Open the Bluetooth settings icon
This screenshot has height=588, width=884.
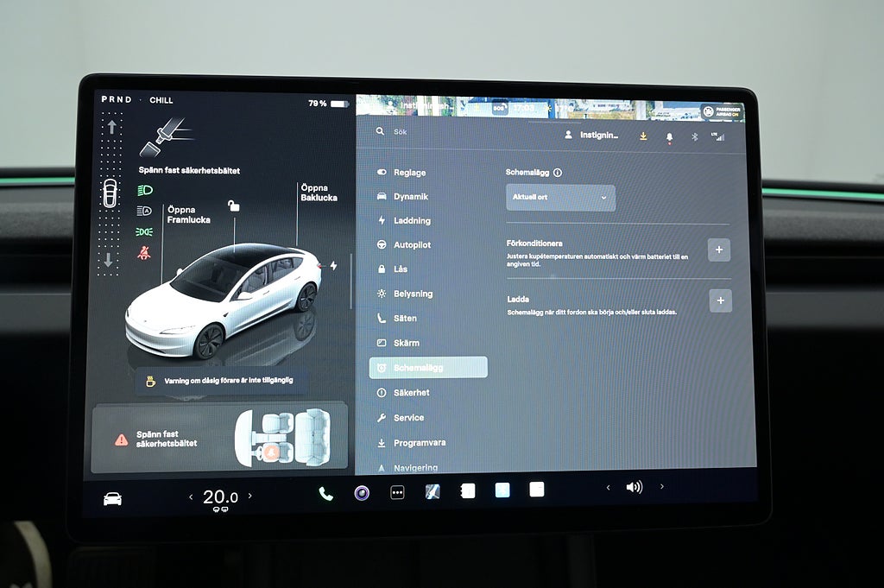coord(693,136)
